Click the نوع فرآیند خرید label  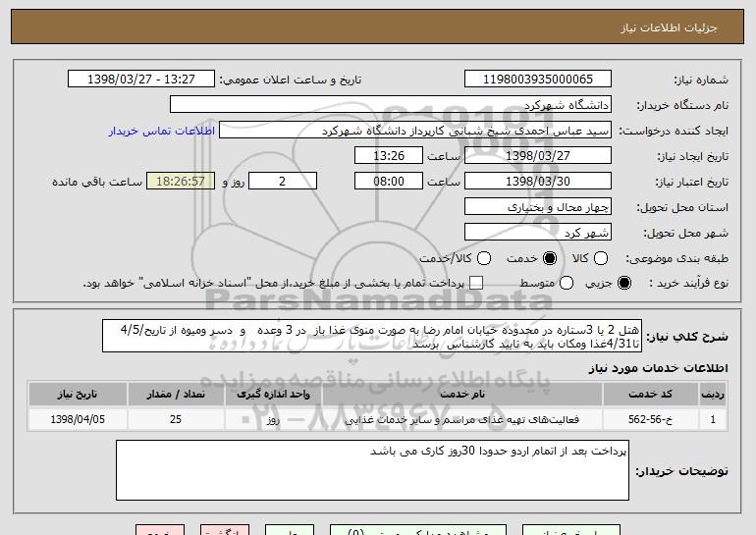pyautogui.click(x=688, y=283)
